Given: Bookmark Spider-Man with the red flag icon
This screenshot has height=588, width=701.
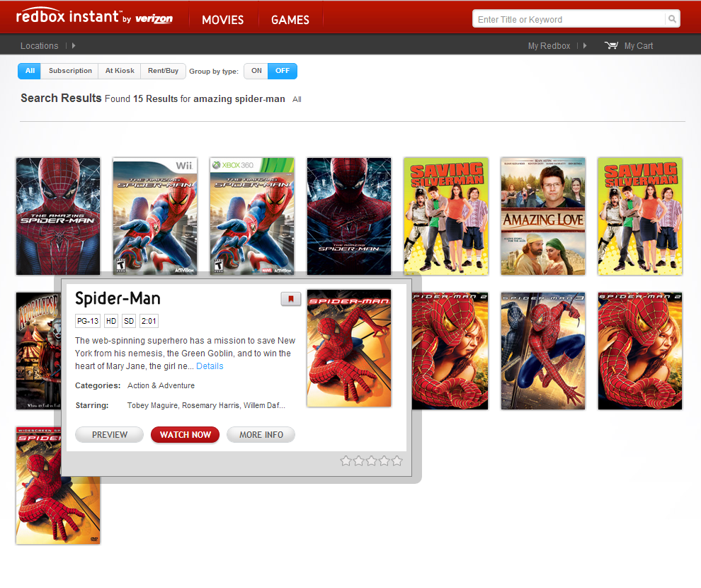Looking at the screenshot, I should [290, 299].
